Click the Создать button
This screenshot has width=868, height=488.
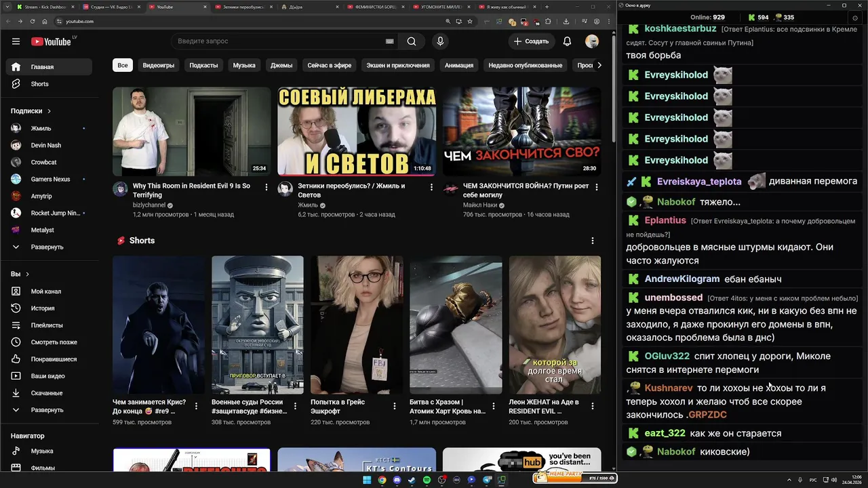[x=531, y=41]
